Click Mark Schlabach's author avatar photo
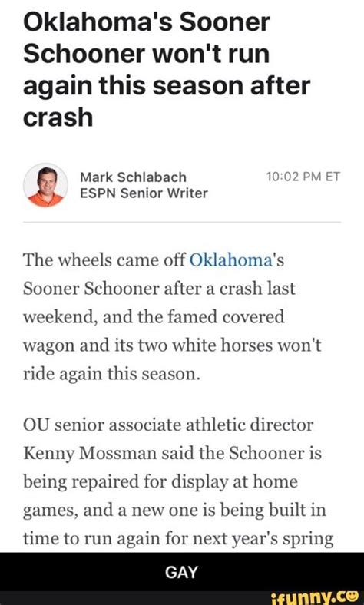This screenshot has height=605, width=364. point(45,185)
